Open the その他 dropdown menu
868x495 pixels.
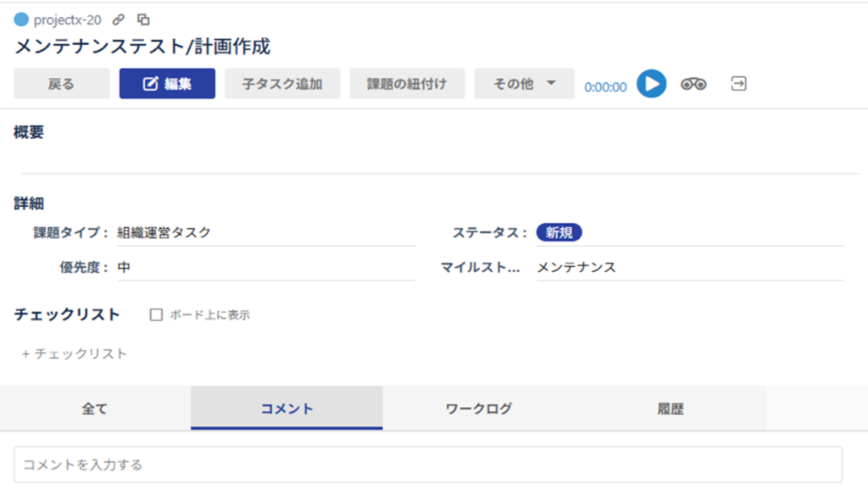pyautogui.click(x=524, y=84)
